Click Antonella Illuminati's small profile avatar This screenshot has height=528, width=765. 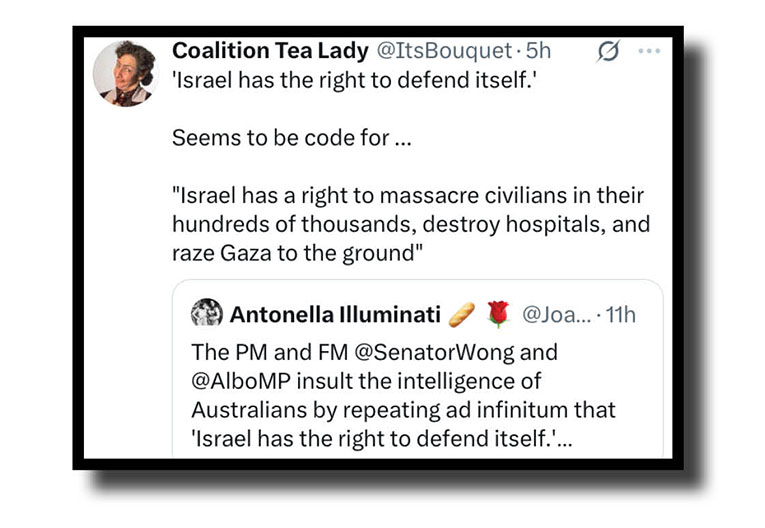click(x=202, y=314)
